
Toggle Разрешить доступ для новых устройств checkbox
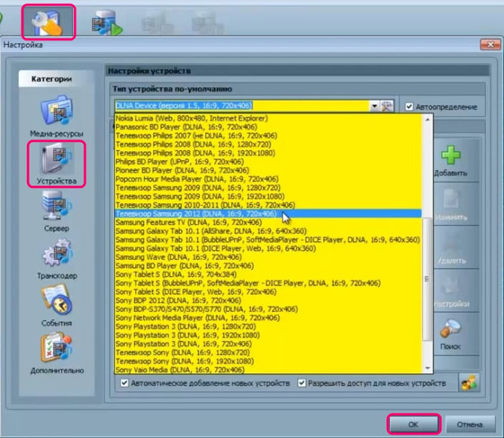(x=301, y=383)
